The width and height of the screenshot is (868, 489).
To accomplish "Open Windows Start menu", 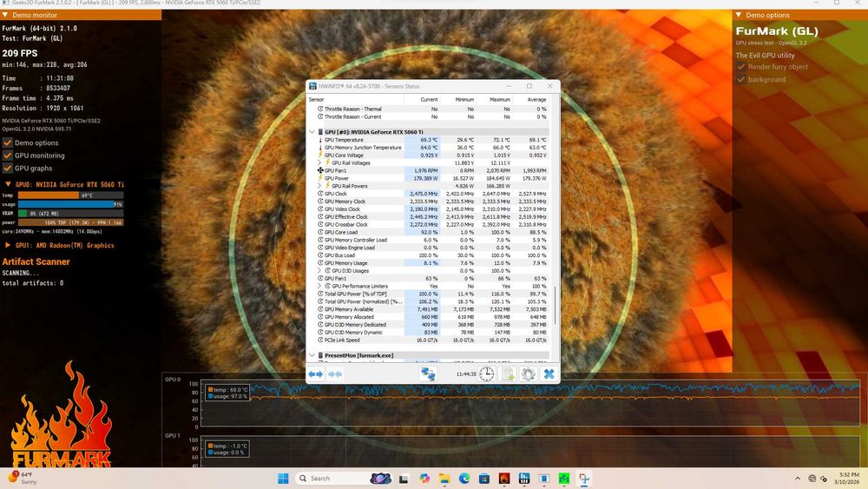I will click(x=283, y=479).
